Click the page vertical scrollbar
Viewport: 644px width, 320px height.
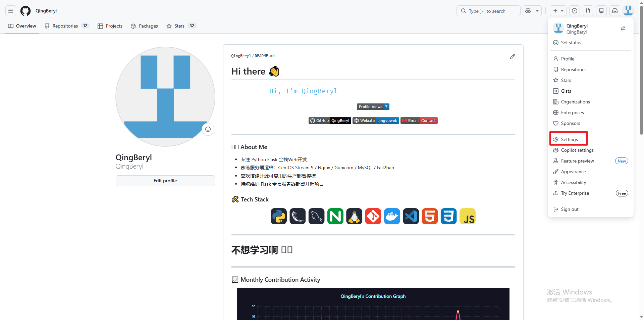pos(641,71)
